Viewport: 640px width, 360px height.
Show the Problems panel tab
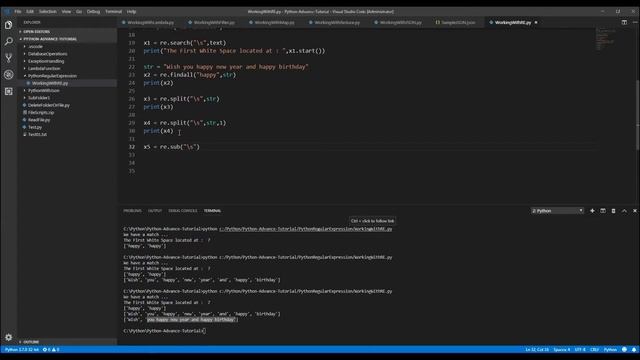[132, 211]
